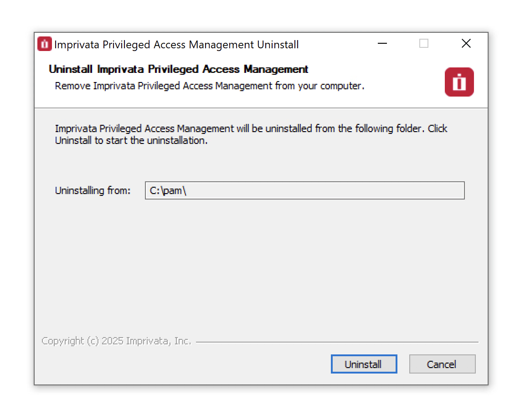515x420 pixels.
Task: Click the divider line under the white header
Action: pyautogui.click(x=261, y=108)
